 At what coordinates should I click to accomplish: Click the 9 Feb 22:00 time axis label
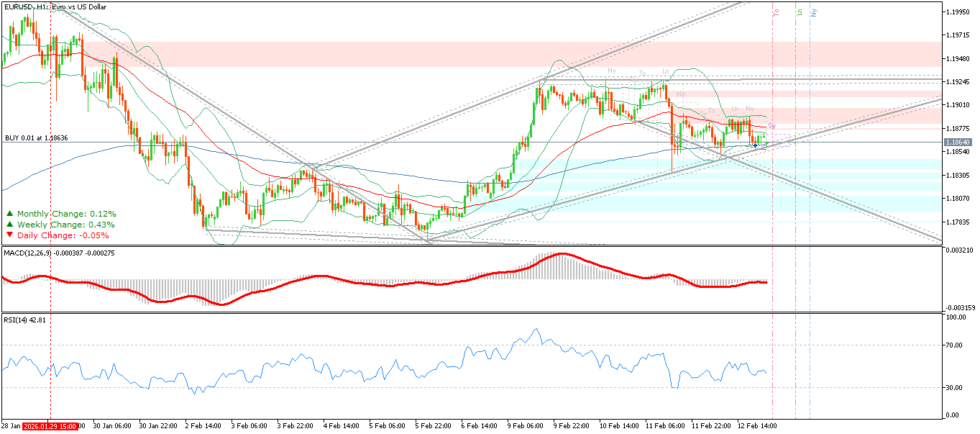572,426
